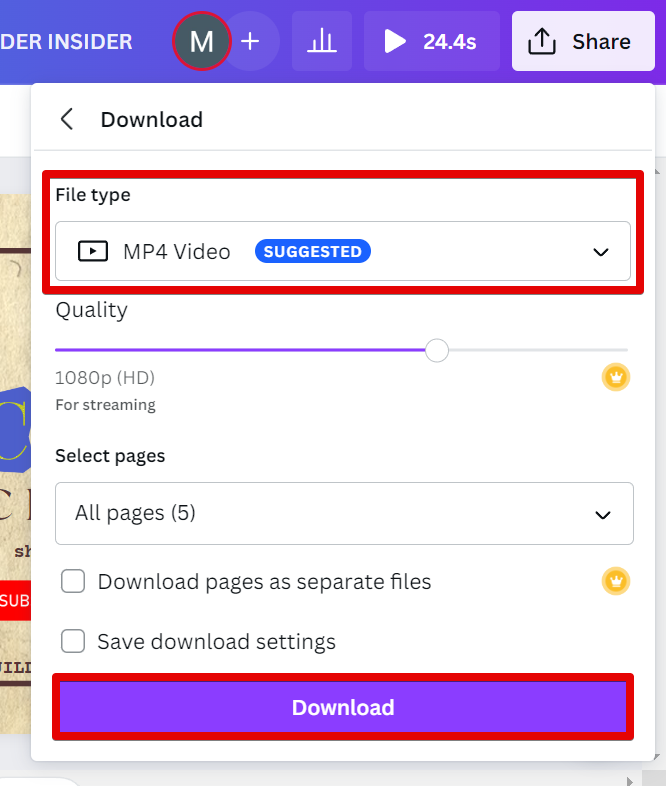Click the purple Download button
The width and height of the screenshot is (666, 786).
pyautogui.click(x=342, y=708)
